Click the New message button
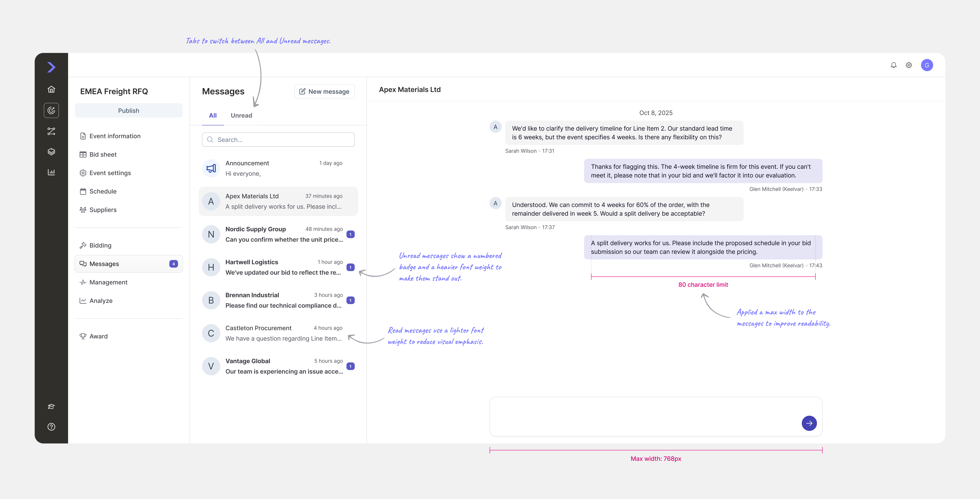The image size is (980, 499). [325, 91]
